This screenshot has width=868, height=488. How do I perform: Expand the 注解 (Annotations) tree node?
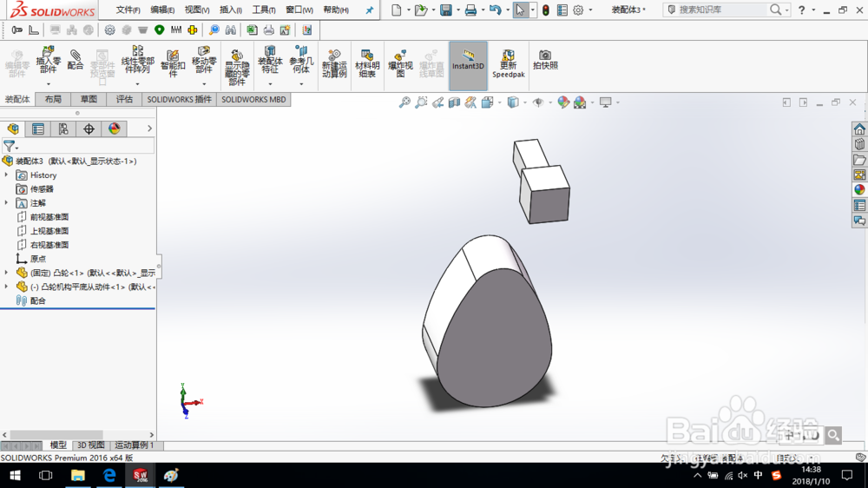pos(7,202)
